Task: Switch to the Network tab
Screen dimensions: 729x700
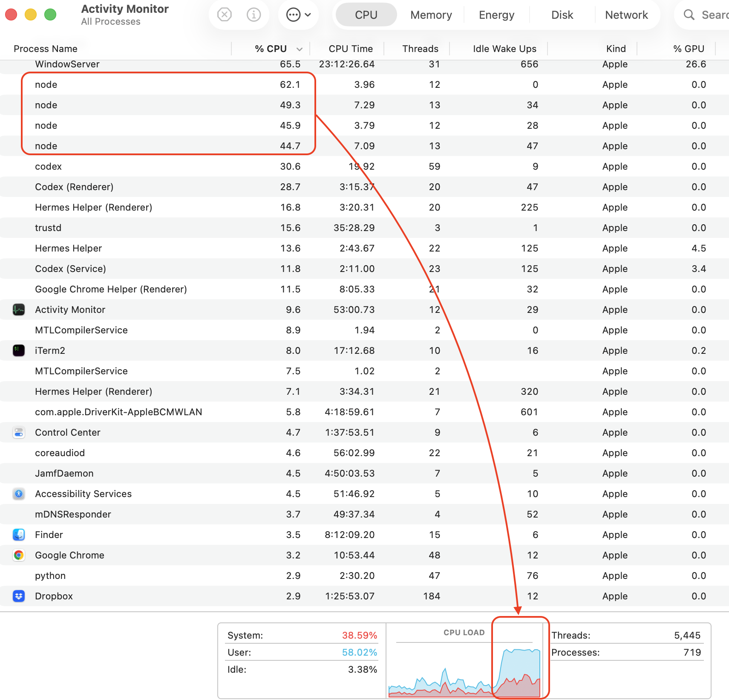Action: point(626,15)
